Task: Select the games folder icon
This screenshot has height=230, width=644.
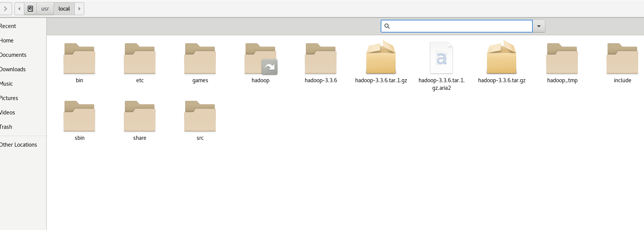Action: point(200,58)
